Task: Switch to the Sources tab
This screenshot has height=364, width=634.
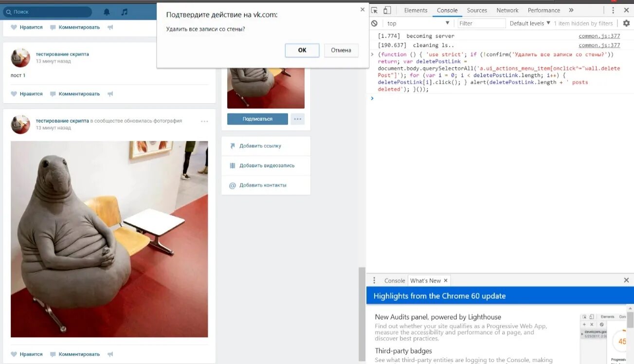Action: click(477, 10)
